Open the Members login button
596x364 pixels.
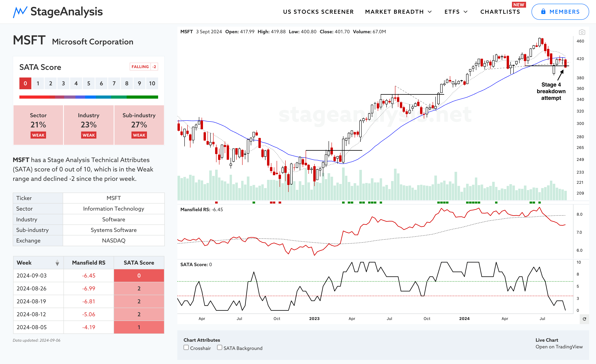point(560,12)
